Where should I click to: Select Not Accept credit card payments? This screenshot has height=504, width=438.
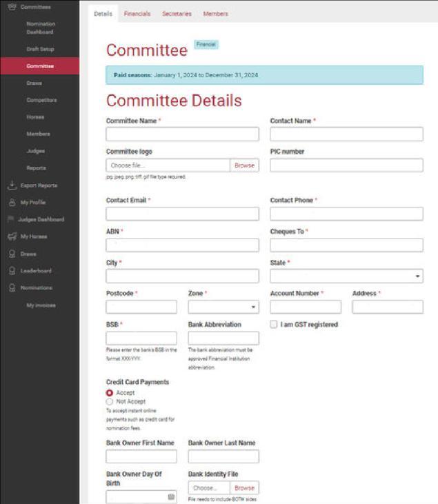pyautogui.click(x=110, y=401)
